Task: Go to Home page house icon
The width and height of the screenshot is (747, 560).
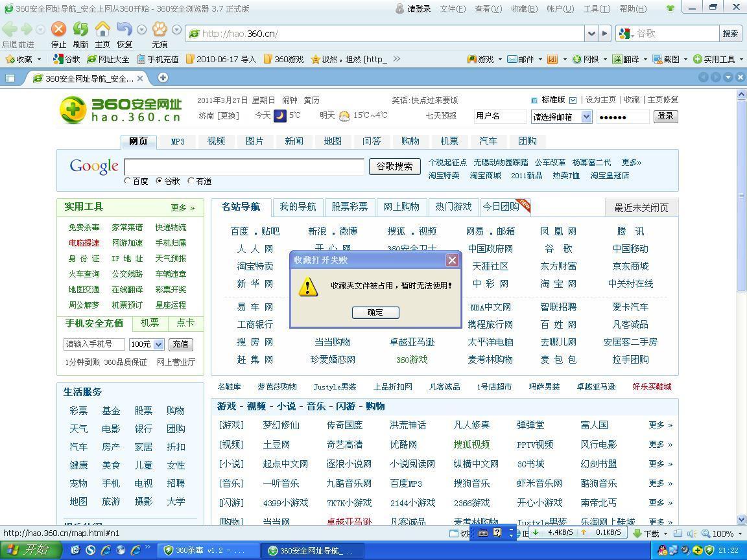Action: click(102, 30)
